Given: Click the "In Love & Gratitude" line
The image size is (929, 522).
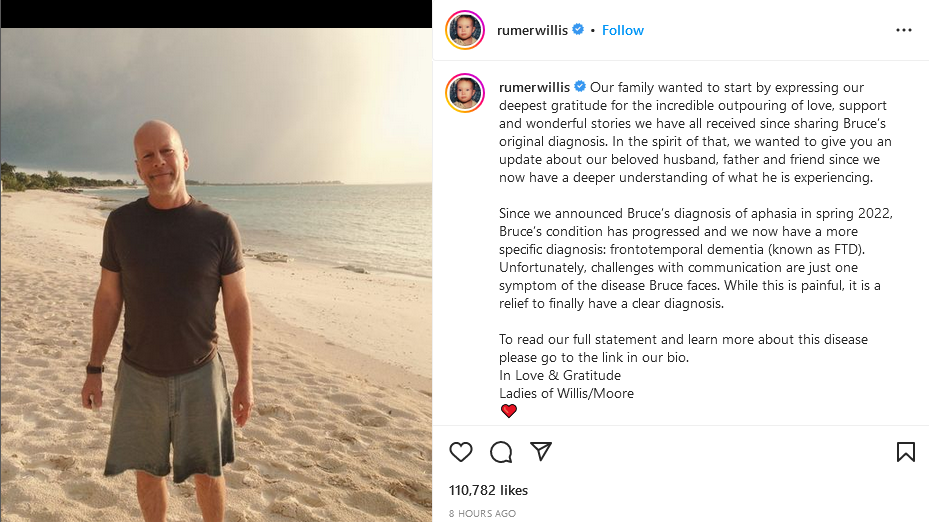Looking at the screenshot, I should [x=560, y=375].
